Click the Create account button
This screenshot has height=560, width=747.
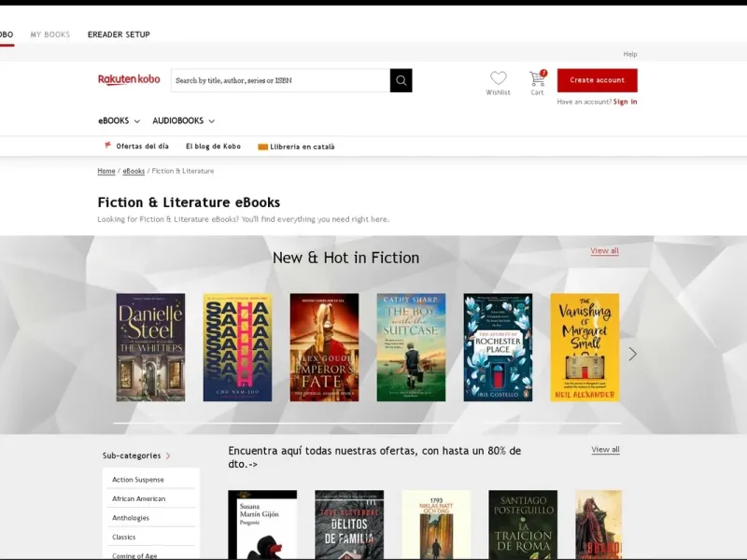click(597, 80)
